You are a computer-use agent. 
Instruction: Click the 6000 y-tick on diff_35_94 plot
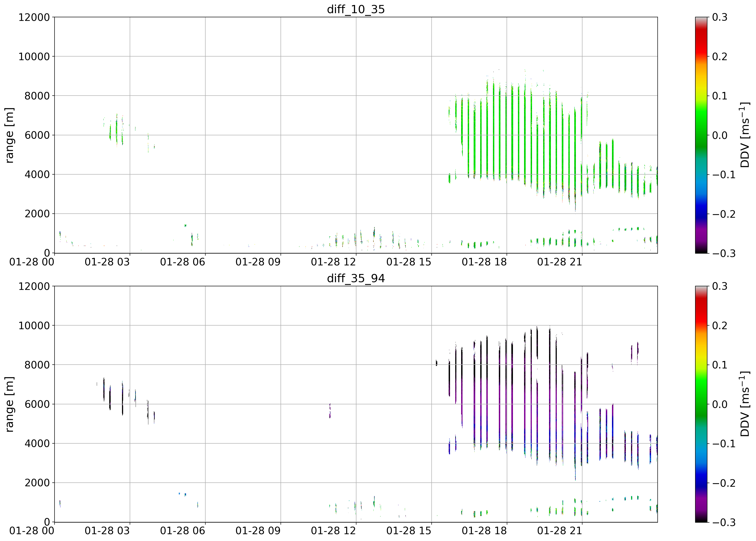tap(37, 404)
